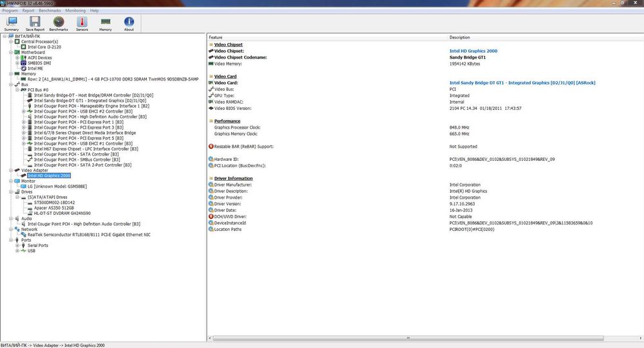
Task: Open the Program menu
Action: coord(10,11)
